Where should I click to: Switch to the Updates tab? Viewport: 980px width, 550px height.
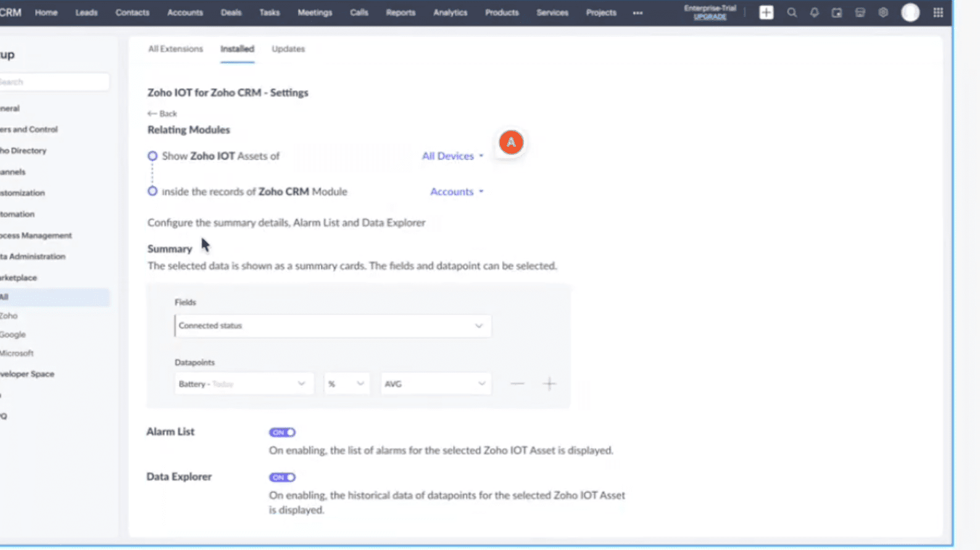[x=288, y=49]
